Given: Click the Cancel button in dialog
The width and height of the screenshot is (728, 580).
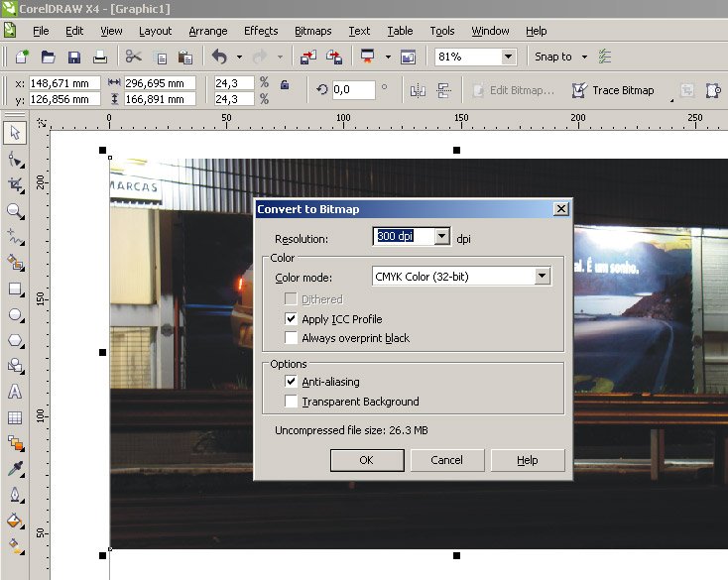Looking at the screenshot, I should (446, 460).
